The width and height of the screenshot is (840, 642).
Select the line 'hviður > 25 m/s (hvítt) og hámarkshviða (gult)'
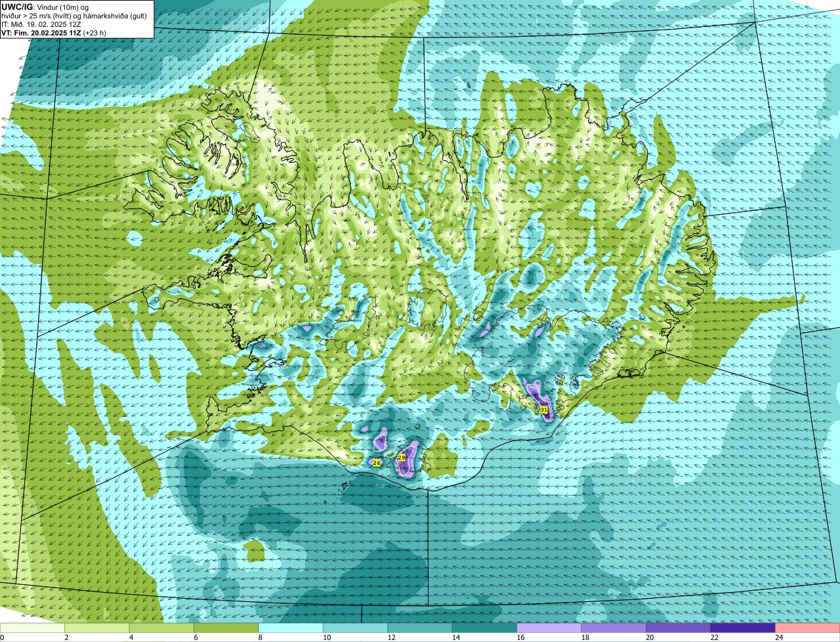(74, 16)
